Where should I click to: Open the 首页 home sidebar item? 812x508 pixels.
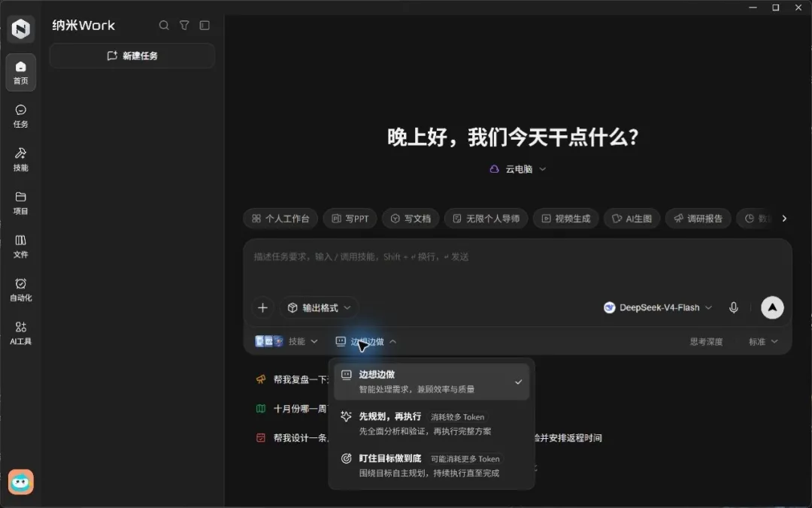click(21, 73)
